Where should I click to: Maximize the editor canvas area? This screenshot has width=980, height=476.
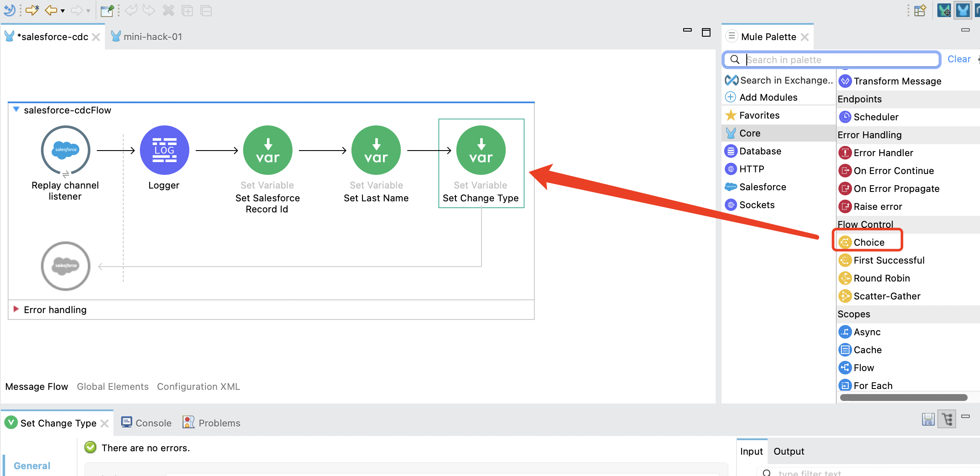[x=706, y=32]
